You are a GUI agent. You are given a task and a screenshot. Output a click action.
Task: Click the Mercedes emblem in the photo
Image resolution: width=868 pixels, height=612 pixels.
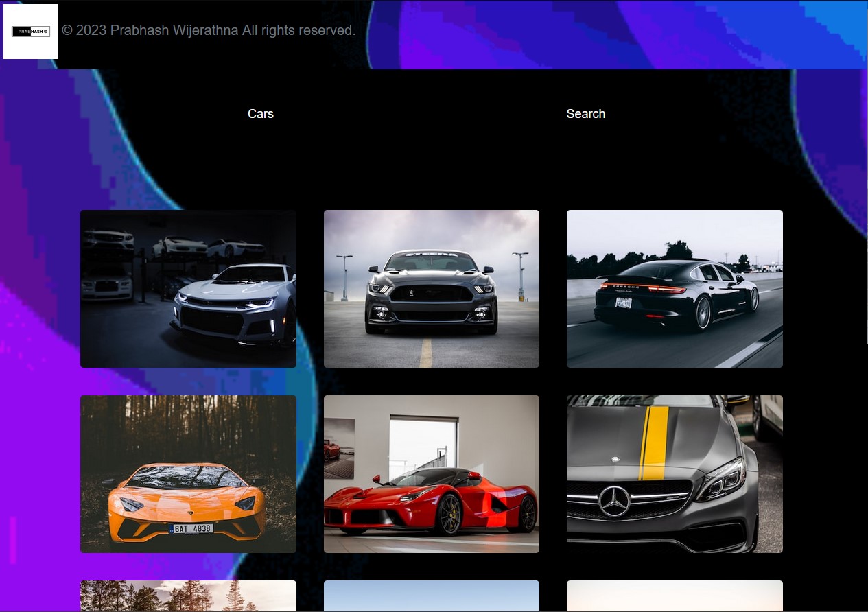point(615,499)
